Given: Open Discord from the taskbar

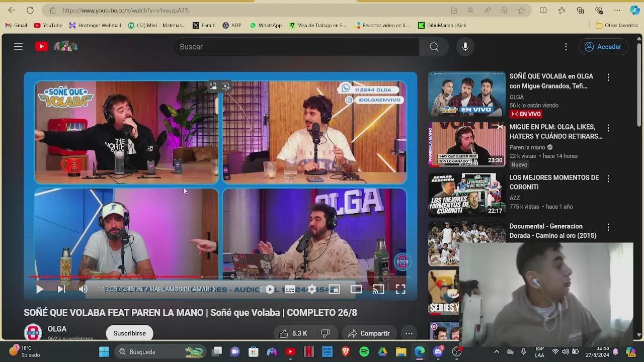Looking at the screenshot, I should (438, 352).
